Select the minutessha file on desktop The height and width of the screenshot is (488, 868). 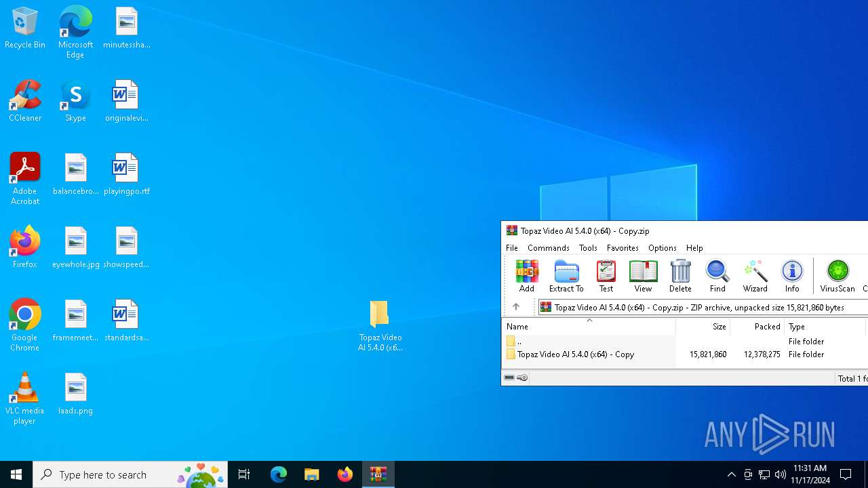(127, 28)
